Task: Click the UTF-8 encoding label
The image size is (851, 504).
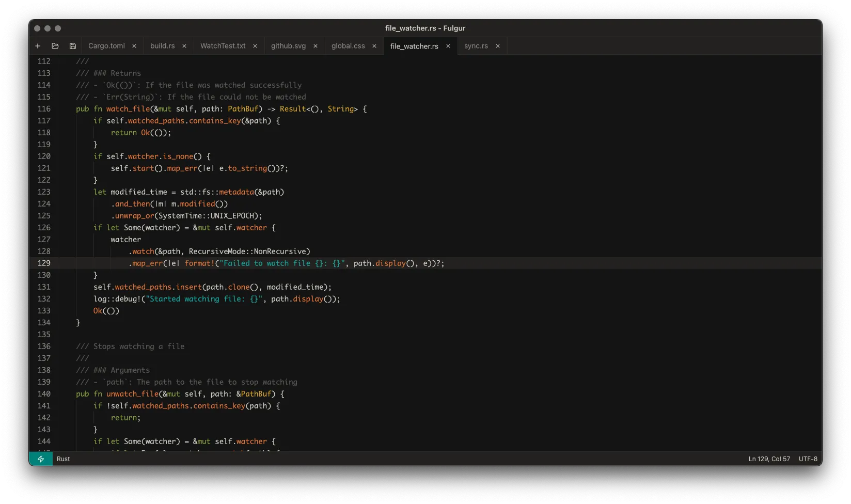Action: coord(808,459)
